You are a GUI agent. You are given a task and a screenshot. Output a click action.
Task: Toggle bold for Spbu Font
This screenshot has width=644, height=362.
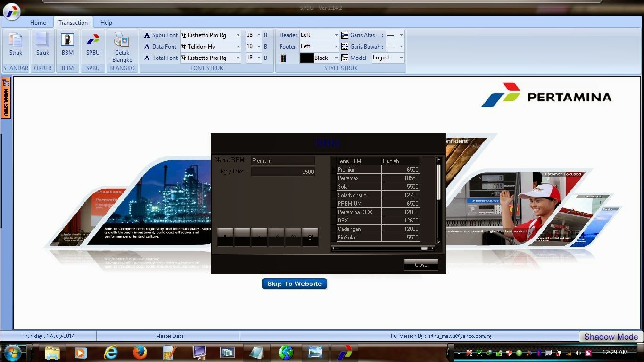(266, 35)
